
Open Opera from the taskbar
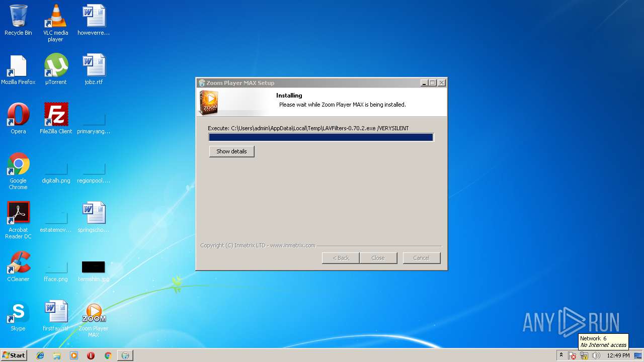91,355
